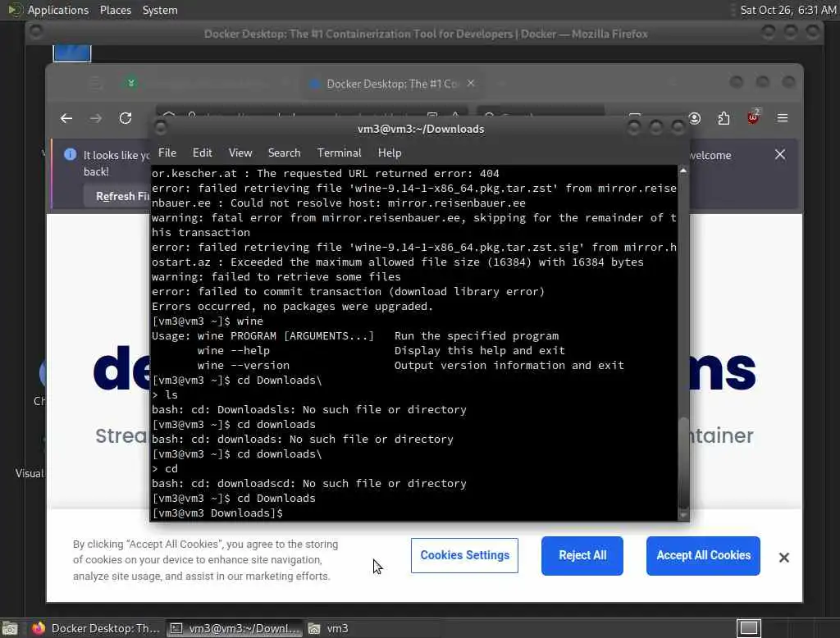This screenshot has height=638, width=840.
Task: Click the uBlock Origin shield icon
Action: click(753, 117)
